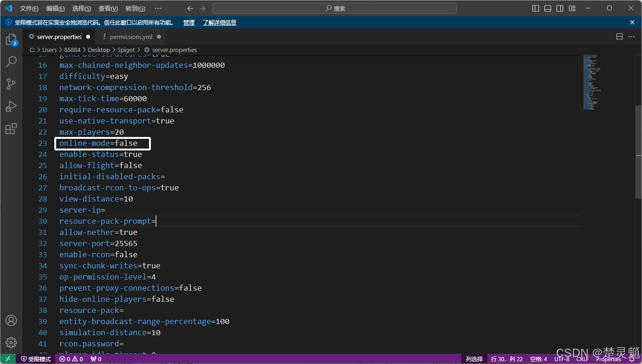
Task: Open the errors and warnings status item
Action: [71, 359]
